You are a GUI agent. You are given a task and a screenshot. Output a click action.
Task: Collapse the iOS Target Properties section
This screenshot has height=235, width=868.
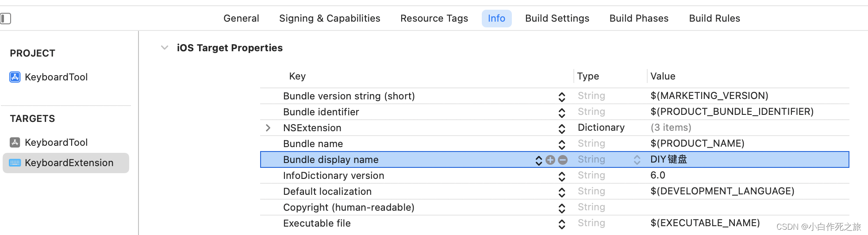(x=165, y=48)
